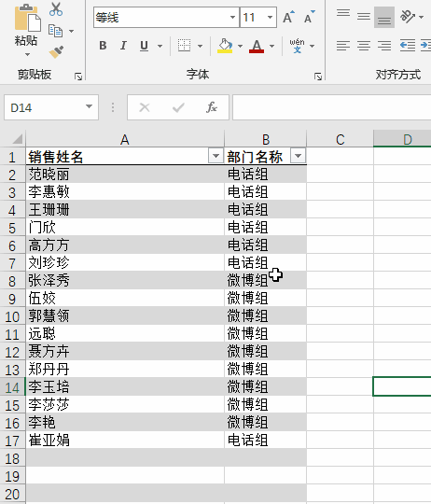This screenshot has width=431, height=504.
Task: Click the formula bar Enter checkmark
Action: point(178,107)
